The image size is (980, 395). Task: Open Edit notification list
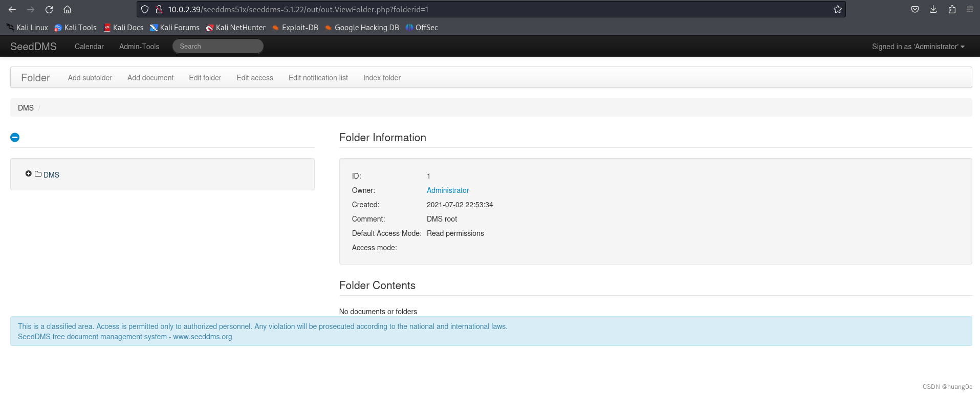point(318,78)
